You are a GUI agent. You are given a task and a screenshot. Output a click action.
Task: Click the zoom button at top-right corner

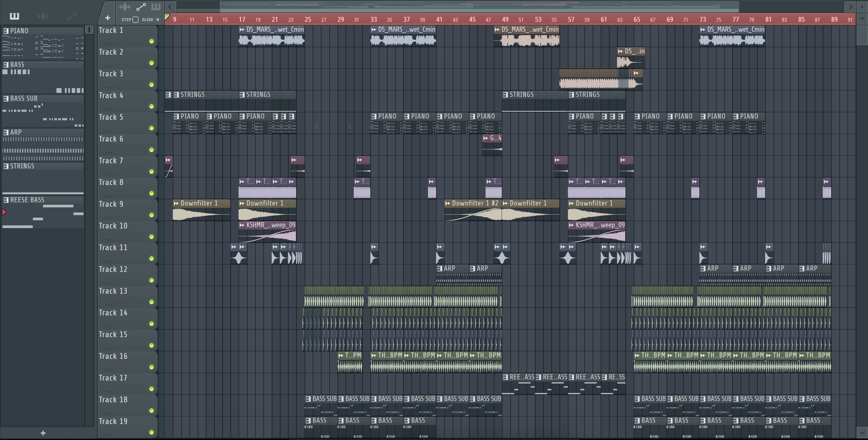(862, 6)
